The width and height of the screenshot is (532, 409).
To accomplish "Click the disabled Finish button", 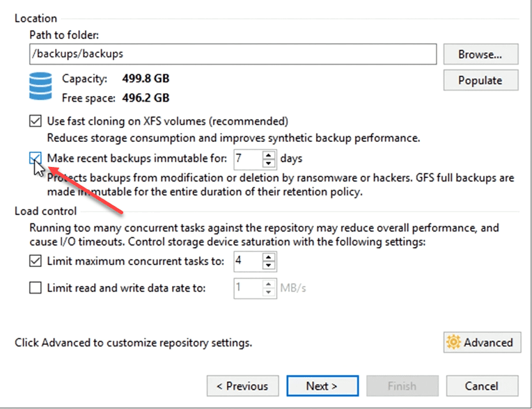I will [402, 386].
